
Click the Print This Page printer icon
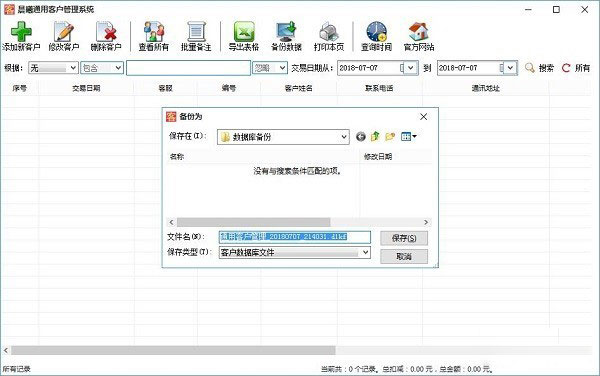pos(329,31)
